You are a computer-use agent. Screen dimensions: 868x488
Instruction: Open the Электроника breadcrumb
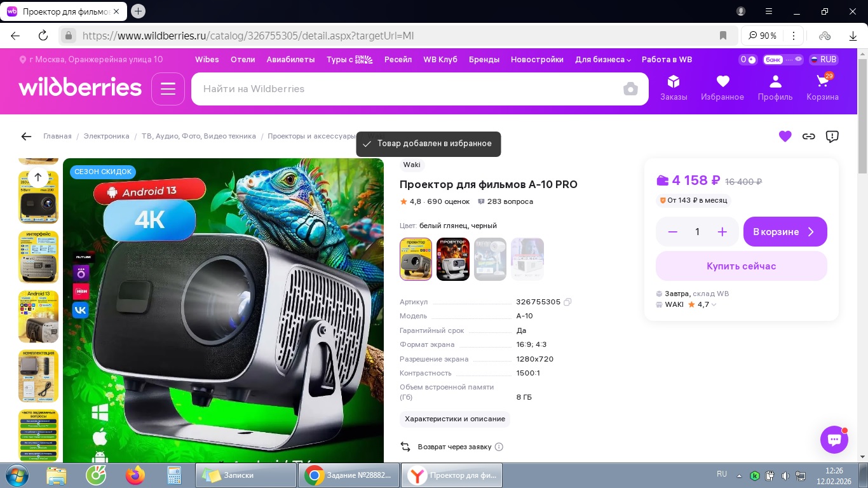tap(107, 136)
